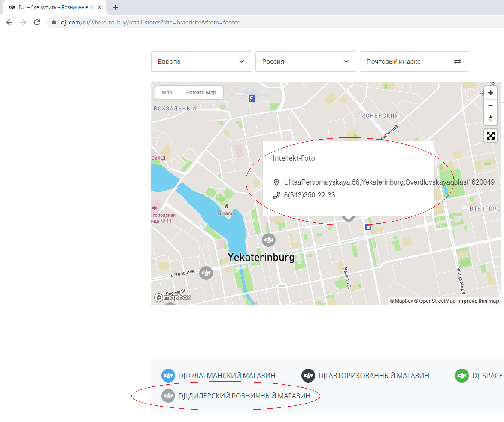
Task: Zoom in on the map
Action: (491, 93)
